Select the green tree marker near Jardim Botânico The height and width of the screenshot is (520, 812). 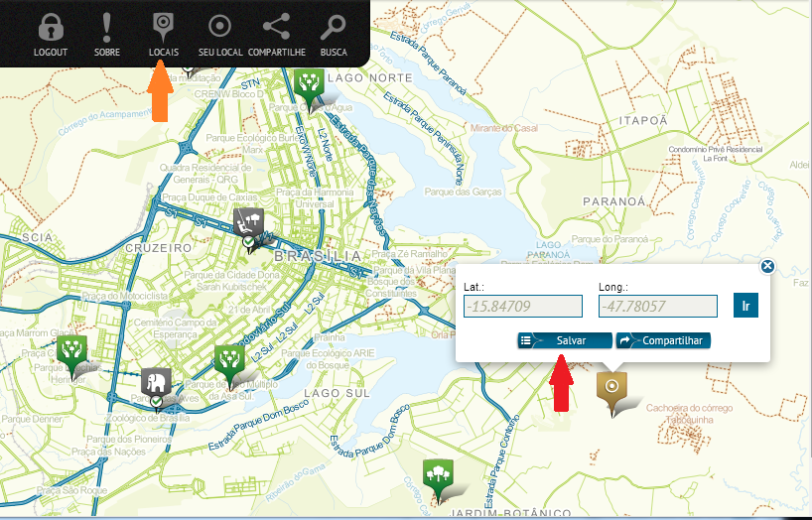[x=435, y=475]
